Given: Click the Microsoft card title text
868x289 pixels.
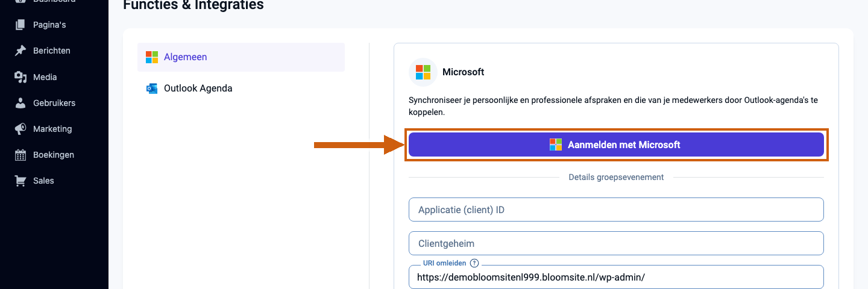Looking at the screenshot, I should tap(464, 72).
